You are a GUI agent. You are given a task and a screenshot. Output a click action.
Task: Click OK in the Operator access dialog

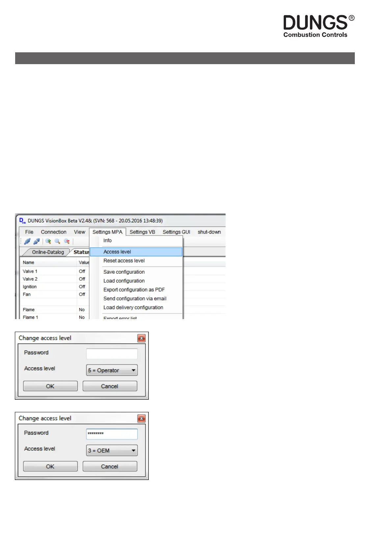[x=50, y=386]
